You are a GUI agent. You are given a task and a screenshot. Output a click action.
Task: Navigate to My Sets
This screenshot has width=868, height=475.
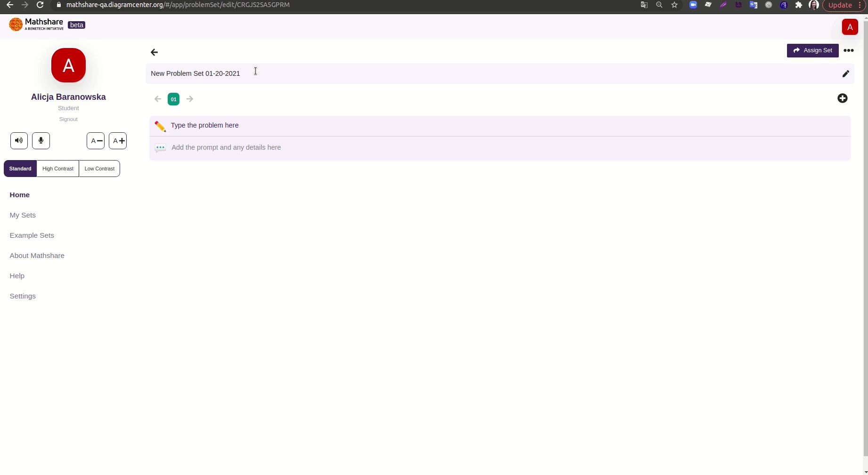coord(23,215)
